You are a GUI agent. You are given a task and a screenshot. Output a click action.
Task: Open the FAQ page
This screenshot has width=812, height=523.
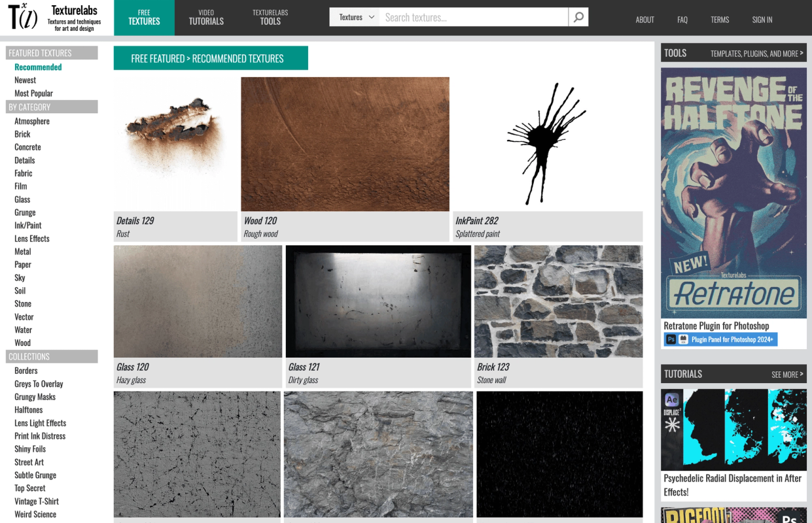pos(682,20)
